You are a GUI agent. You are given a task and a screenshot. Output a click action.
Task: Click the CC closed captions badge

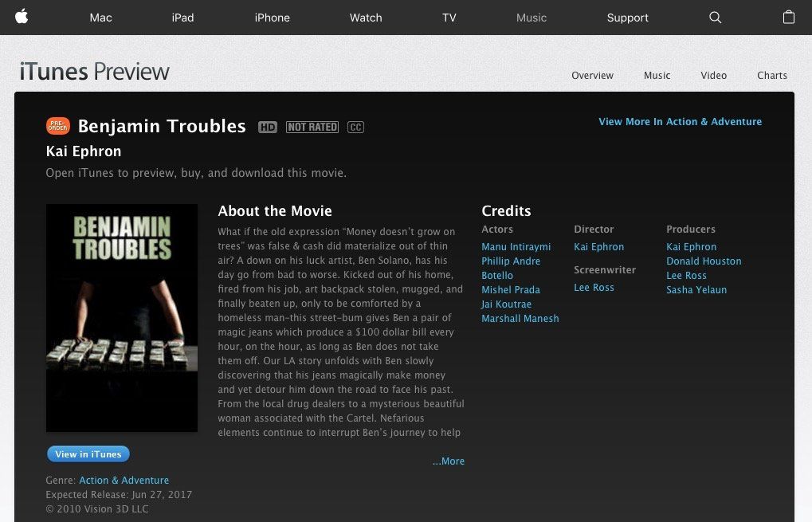click(355, 127)
